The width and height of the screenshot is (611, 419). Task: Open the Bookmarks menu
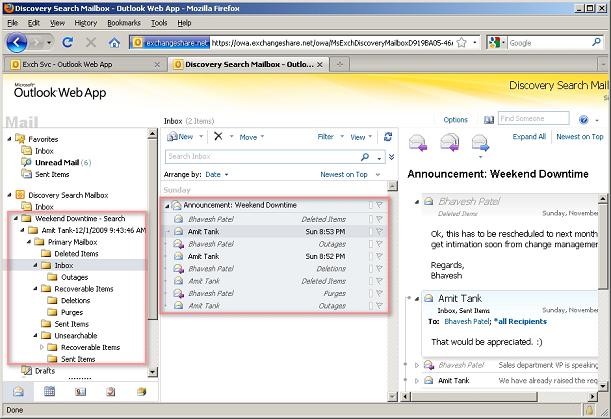click(x=124, y=22)
